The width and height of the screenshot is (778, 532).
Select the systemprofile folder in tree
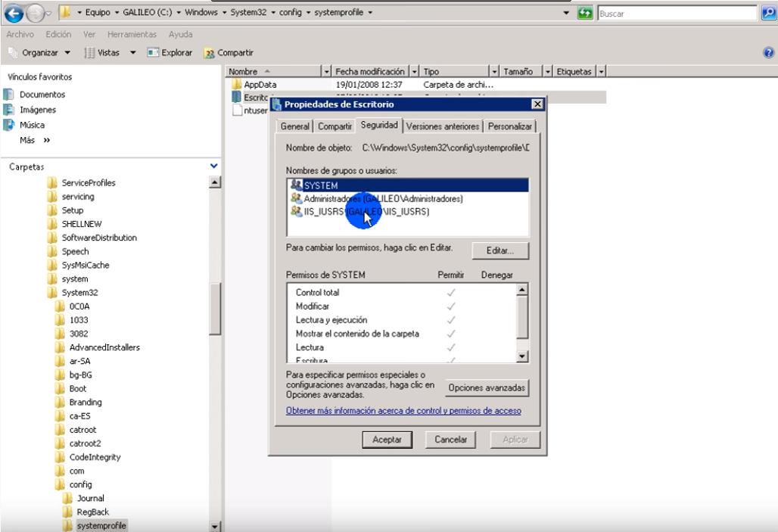[x=101, y=525]
